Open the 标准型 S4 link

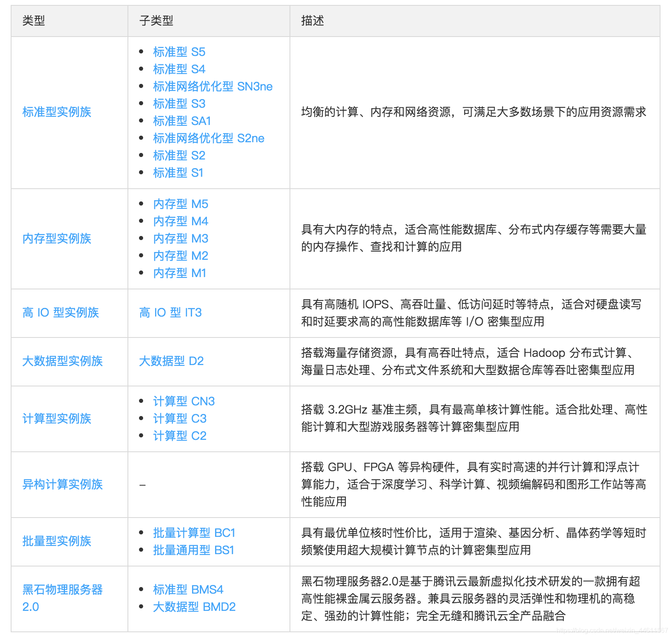coord(179,69)
